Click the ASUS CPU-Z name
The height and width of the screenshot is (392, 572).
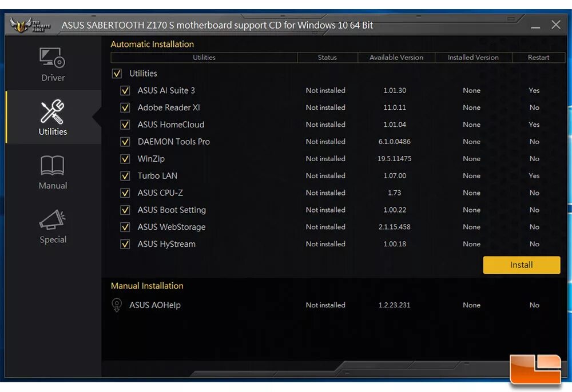tap(160, 193)
